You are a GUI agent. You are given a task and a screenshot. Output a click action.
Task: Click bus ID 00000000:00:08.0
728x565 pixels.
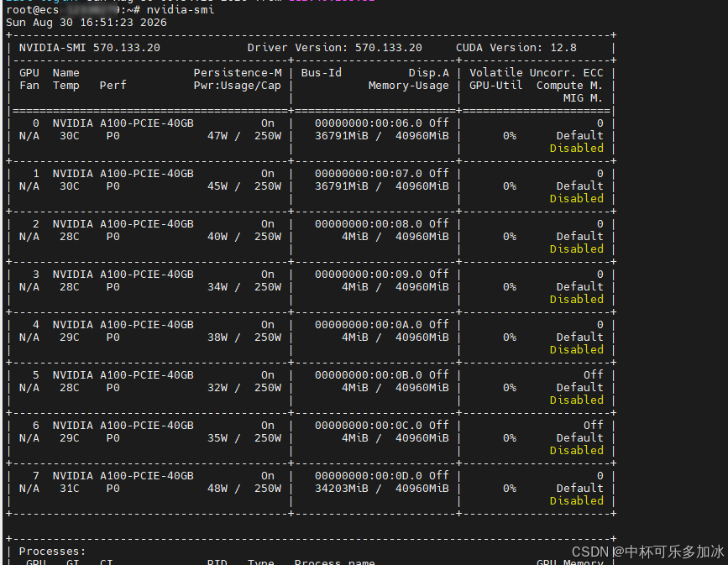369,224
